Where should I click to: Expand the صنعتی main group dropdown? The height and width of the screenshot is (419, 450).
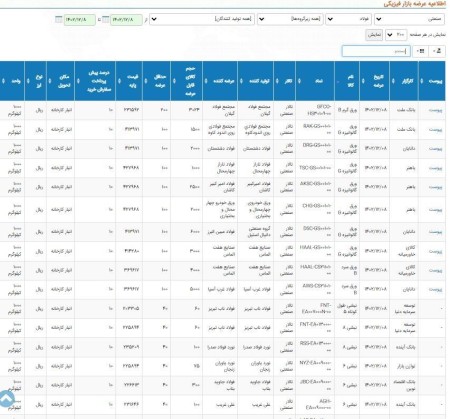(410, 19)
